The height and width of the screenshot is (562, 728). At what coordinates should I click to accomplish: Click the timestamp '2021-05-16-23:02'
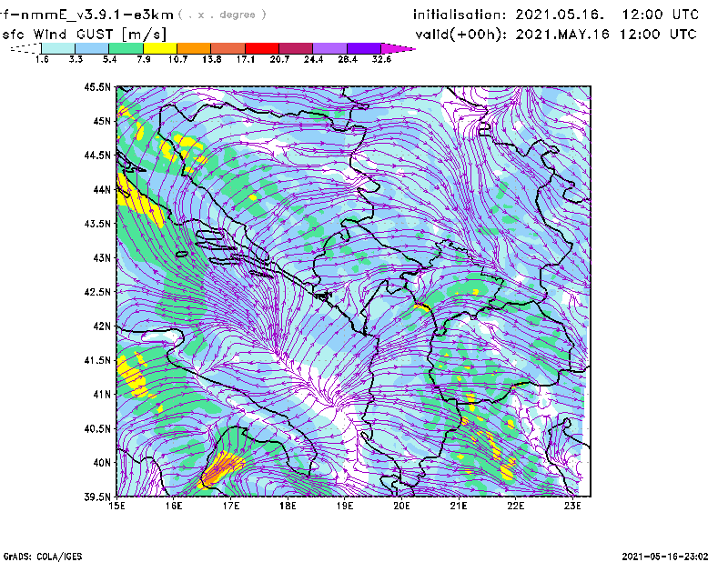tap(665, 556)
